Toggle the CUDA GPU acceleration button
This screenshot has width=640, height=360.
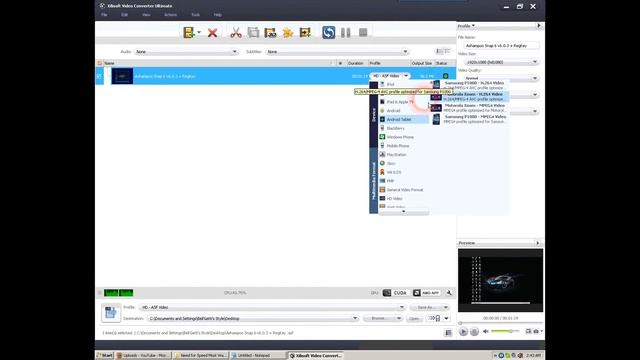click(396, 293)
